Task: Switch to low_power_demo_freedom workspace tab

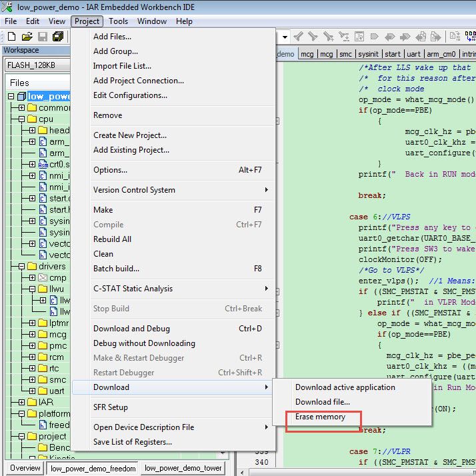Action: click(93, 469)
